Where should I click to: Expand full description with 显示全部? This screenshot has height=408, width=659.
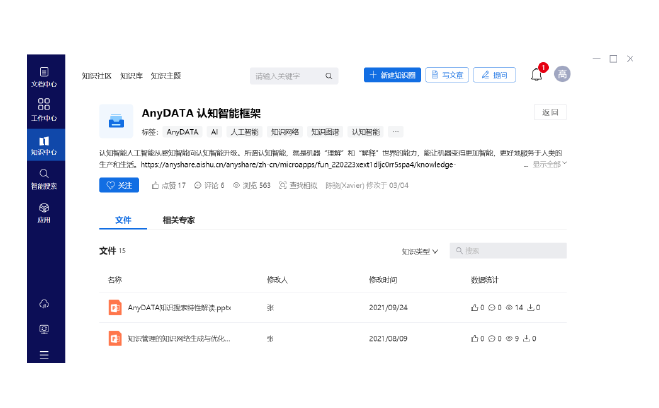tap(550, 164)
